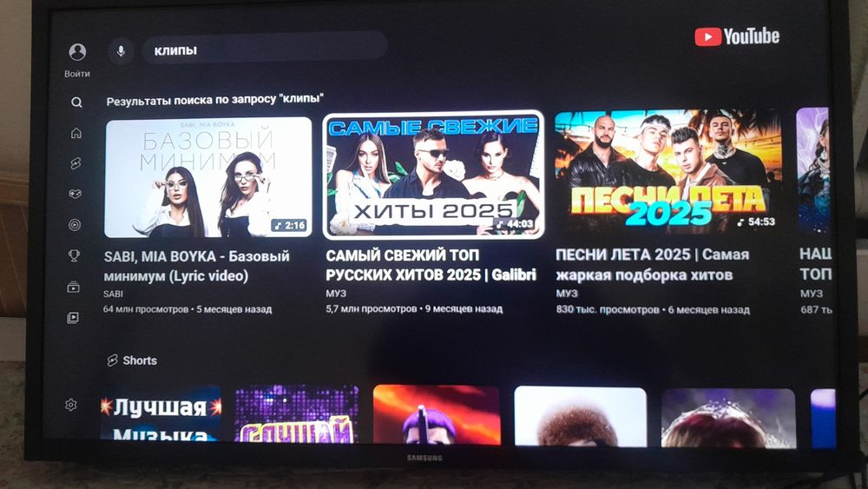Select the magnifier search icon in sidebar
The width and height of the screenshot is (868, 489).
pyautogui.click(x=76, y=102)
